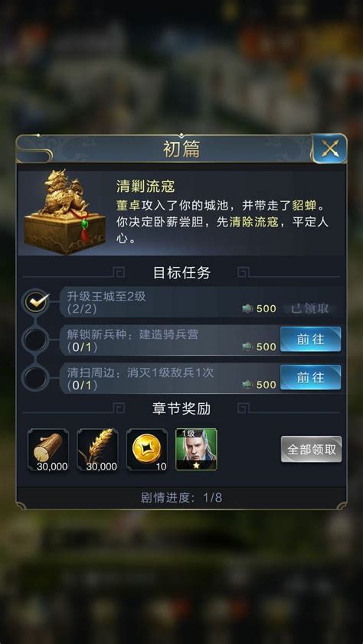Select the gold coin 10 reward
363x644 pixels.
pyautogui.click(x=147, y=449)
